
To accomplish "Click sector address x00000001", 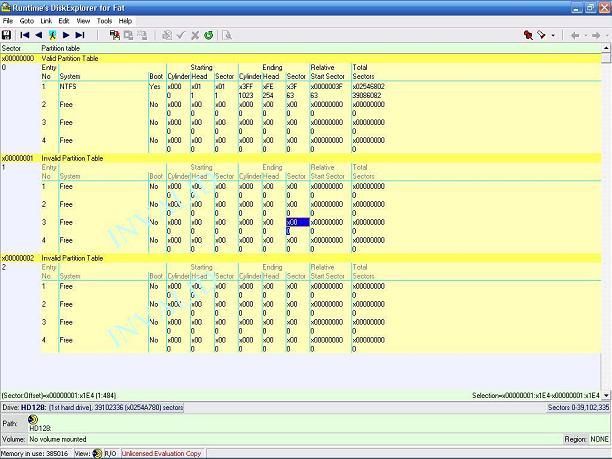I will (x=18, y=158).
